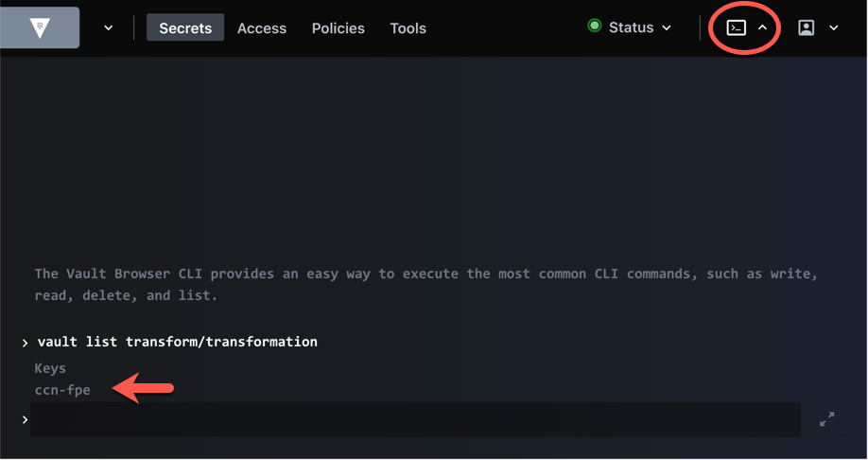Click the ccn-fpe key output
This screenshot has width=868, height=460.
pos(62,389)
